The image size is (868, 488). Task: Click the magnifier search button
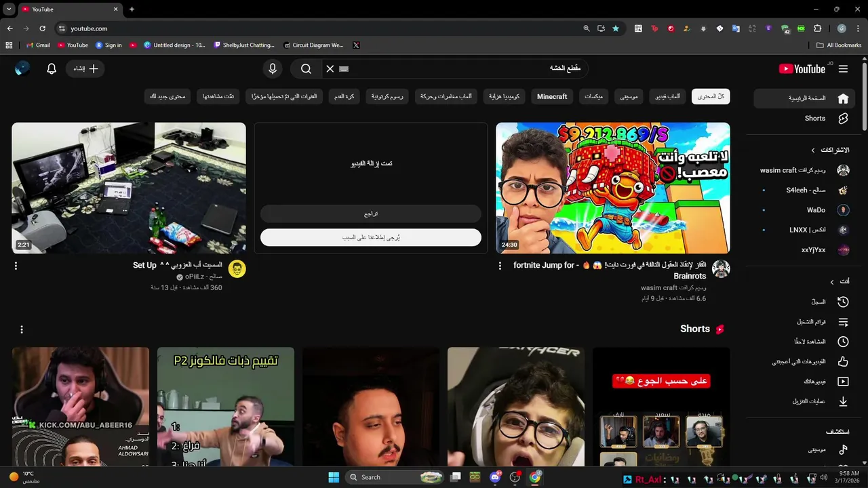coord(306,68)
